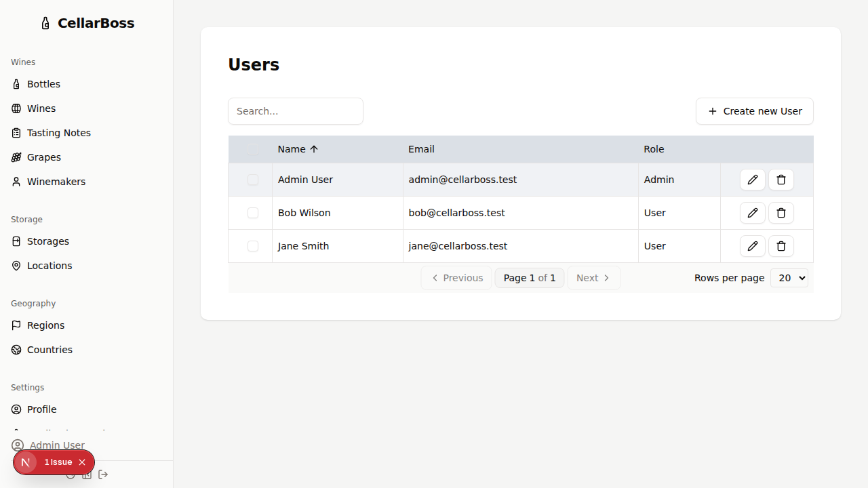Open the Profile settings icon
Image resolution: width=868 pixels, height=488 pixels.
[16, 409]
